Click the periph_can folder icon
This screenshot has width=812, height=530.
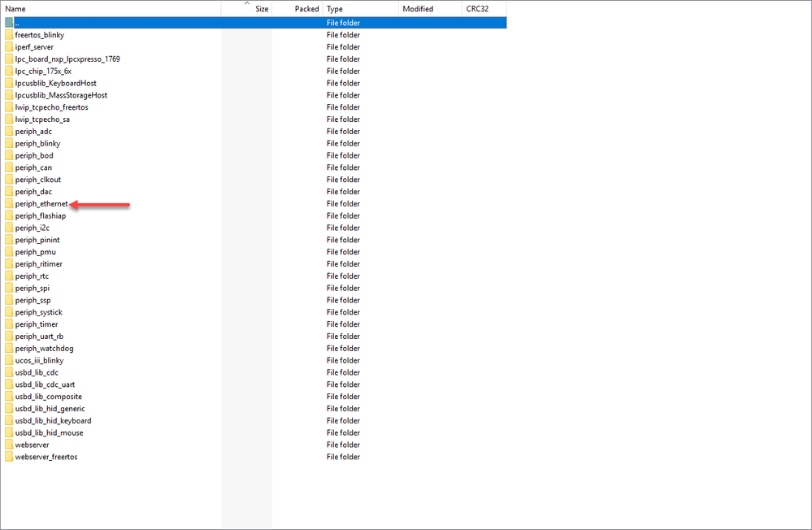[x=9, y=167]
